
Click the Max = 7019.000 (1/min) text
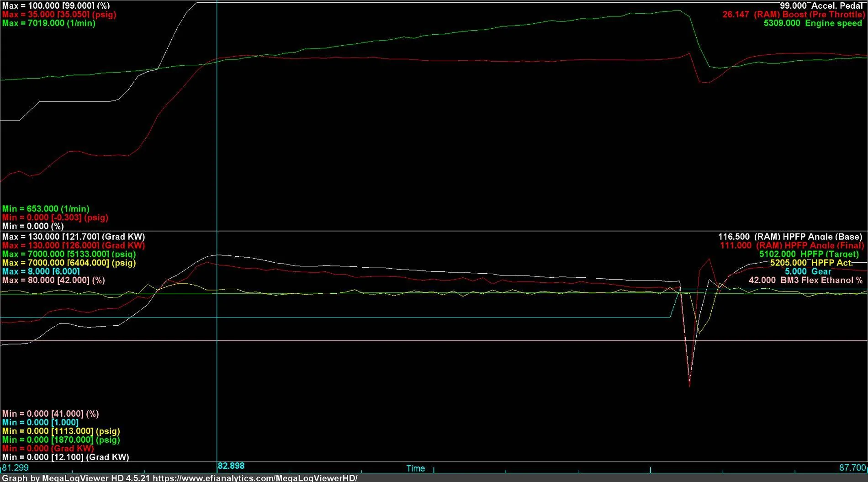tap(48, 23)
